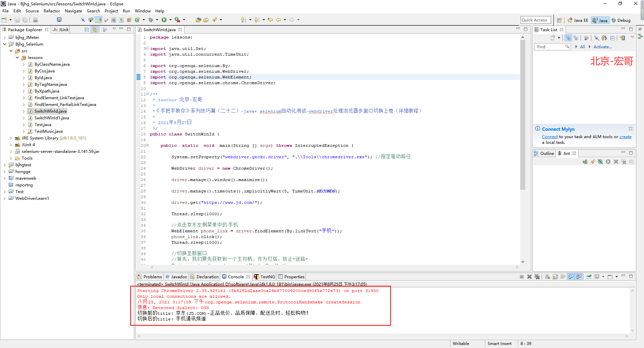Click the Skip All Breakpoints icon
Image resolution: width=644 pixels, height=348 pixels.
pyautogui.click(x=83, y=20)
